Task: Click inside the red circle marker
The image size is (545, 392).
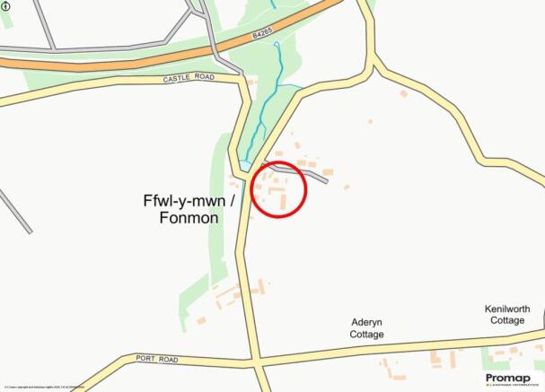Action: click(278, 189)
